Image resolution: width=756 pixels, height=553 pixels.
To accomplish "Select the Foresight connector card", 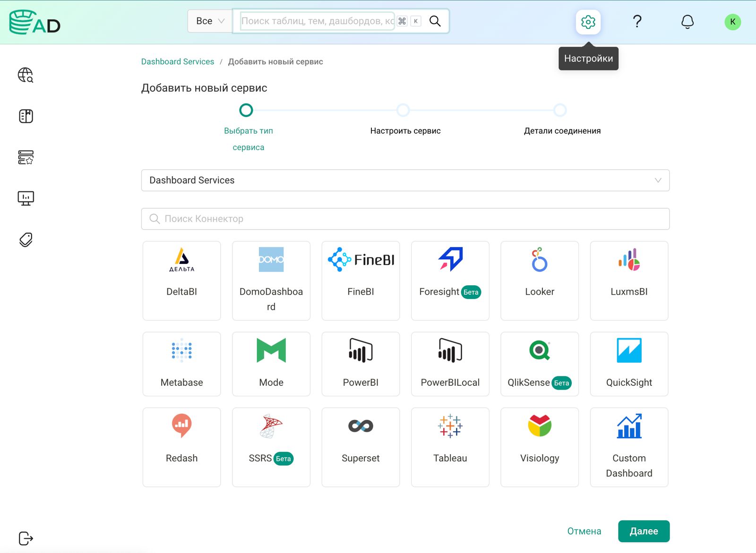I will (x=450, y=281).
